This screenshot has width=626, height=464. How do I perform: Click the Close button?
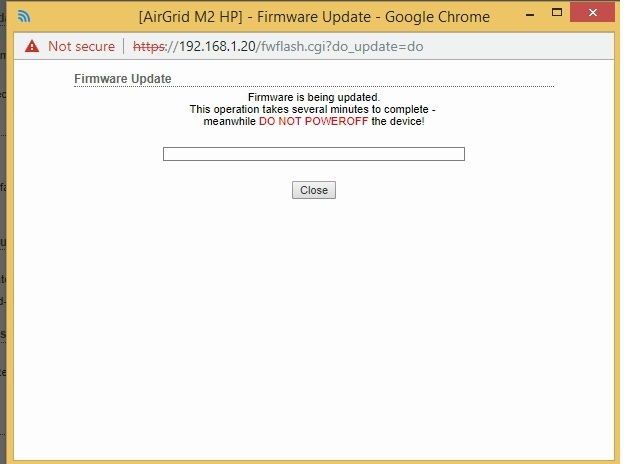[313, 190]
